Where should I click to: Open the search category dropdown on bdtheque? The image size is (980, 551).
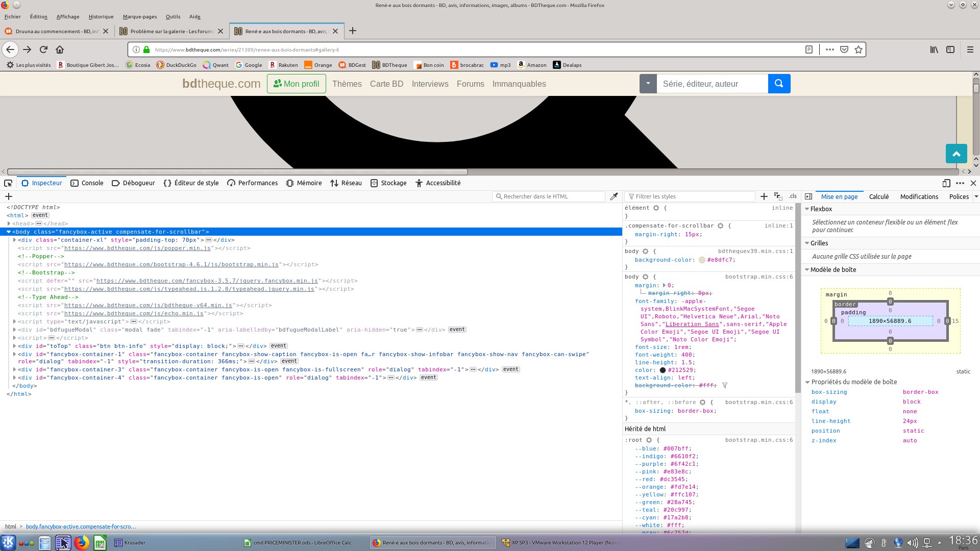(648, 84)
